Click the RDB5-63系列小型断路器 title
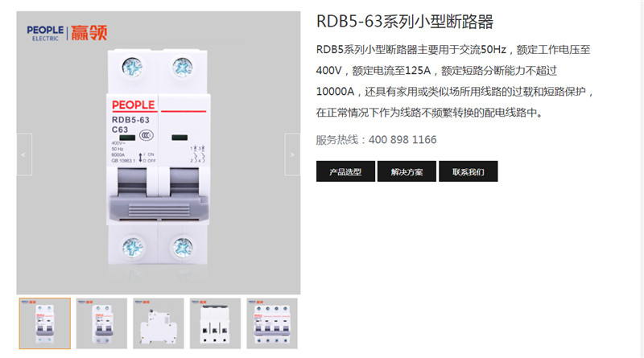 tap(405, 22)
